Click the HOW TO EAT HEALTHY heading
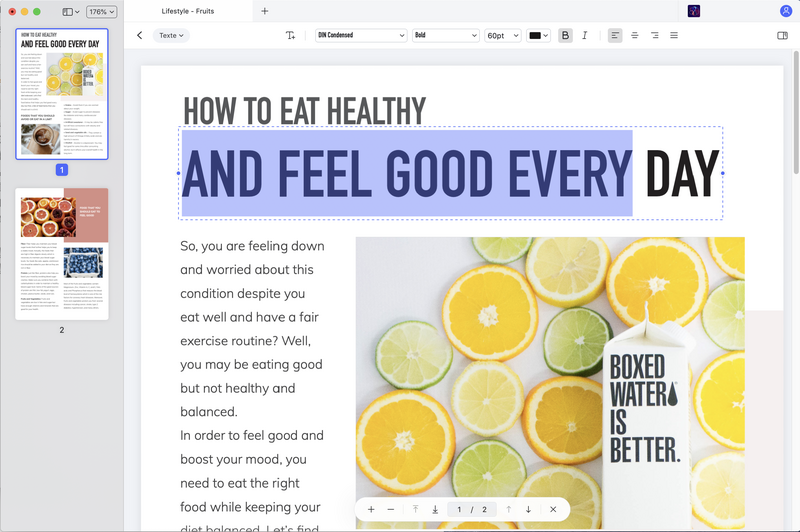Viewport: 800px width, 532px height. [x=305, y=111]
